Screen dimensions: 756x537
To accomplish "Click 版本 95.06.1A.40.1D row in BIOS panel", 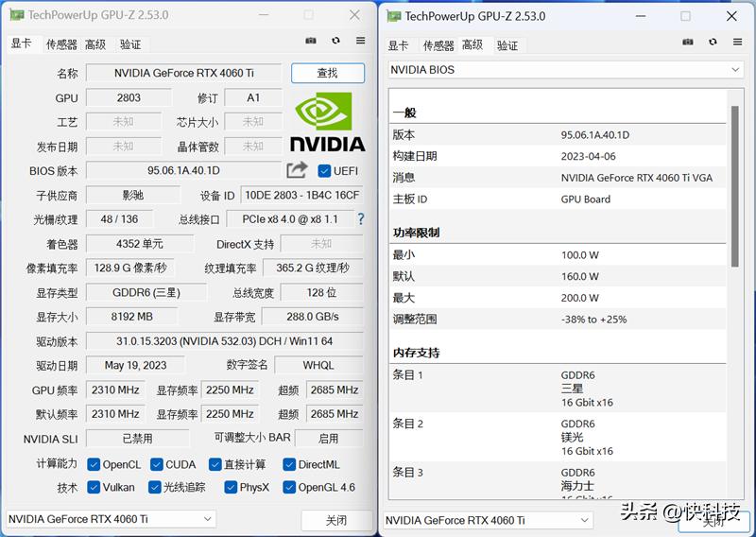I will (558, 135).
